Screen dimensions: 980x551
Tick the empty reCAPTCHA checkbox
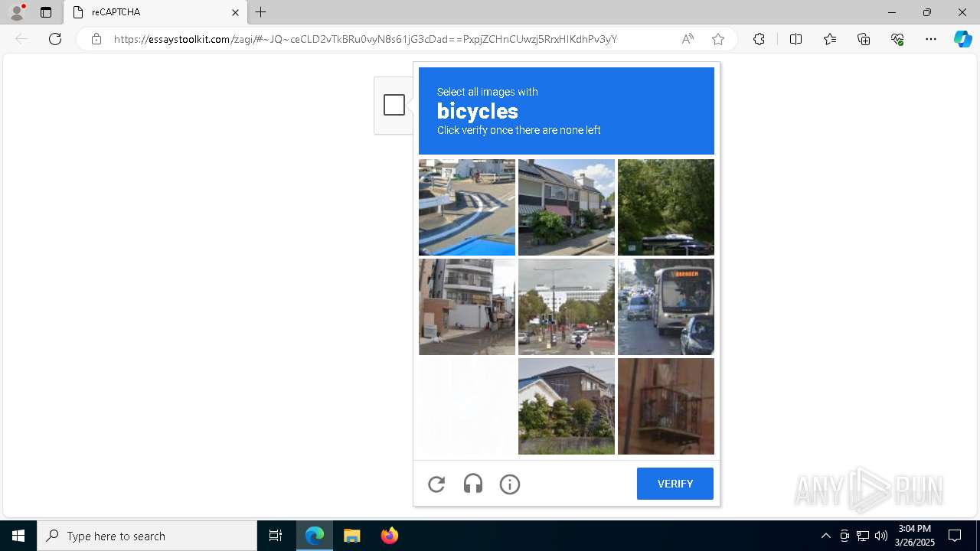click(394, 105)
